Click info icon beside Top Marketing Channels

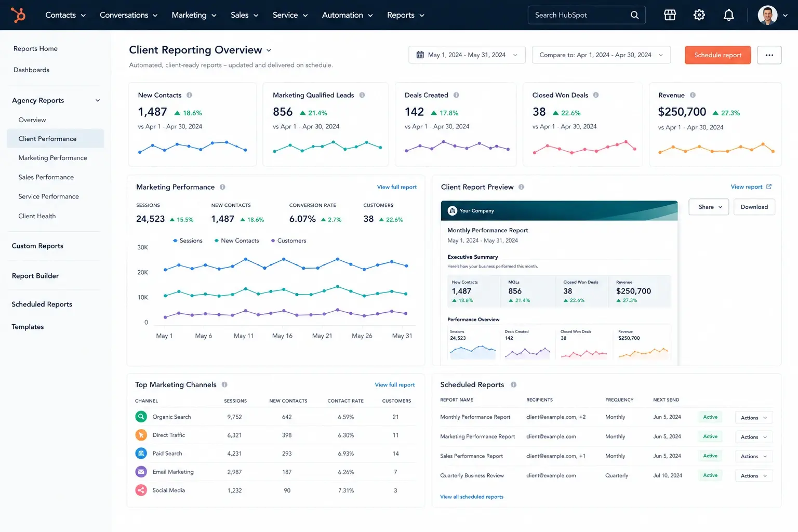click(224, 384)
